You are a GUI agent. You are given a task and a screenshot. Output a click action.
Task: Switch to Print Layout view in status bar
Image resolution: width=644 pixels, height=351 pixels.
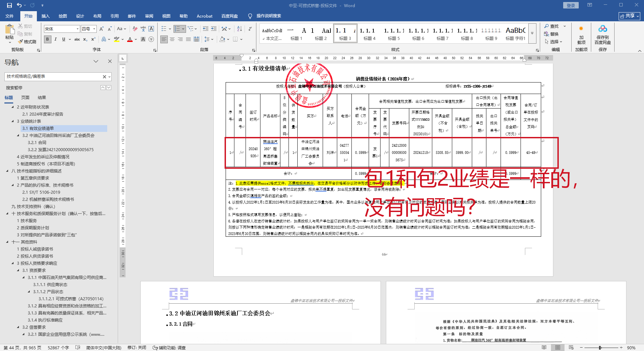tap(558, 348)
